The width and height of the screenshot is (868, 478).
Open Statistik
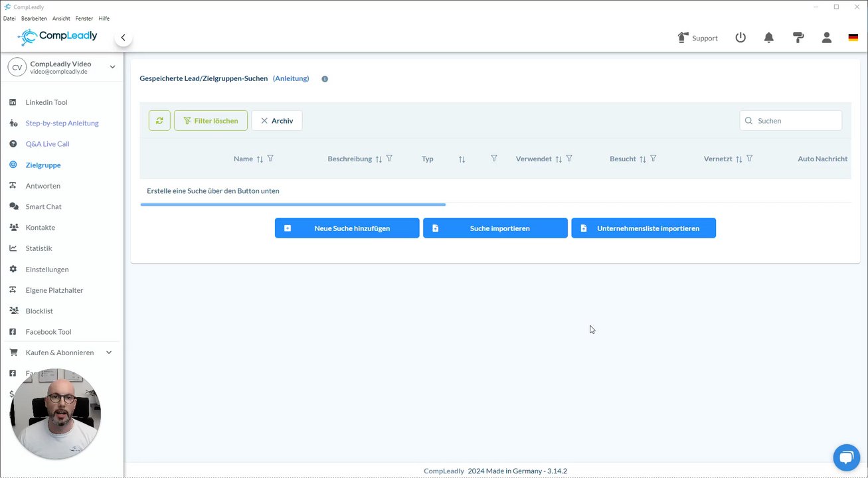coord(39,248)
